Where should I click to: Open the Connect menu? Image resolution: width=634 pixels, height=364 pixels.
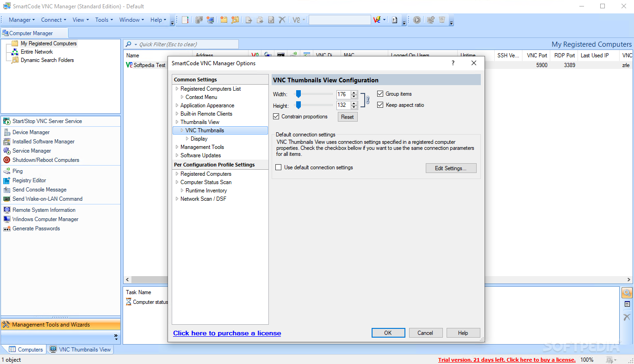point(54,20)
